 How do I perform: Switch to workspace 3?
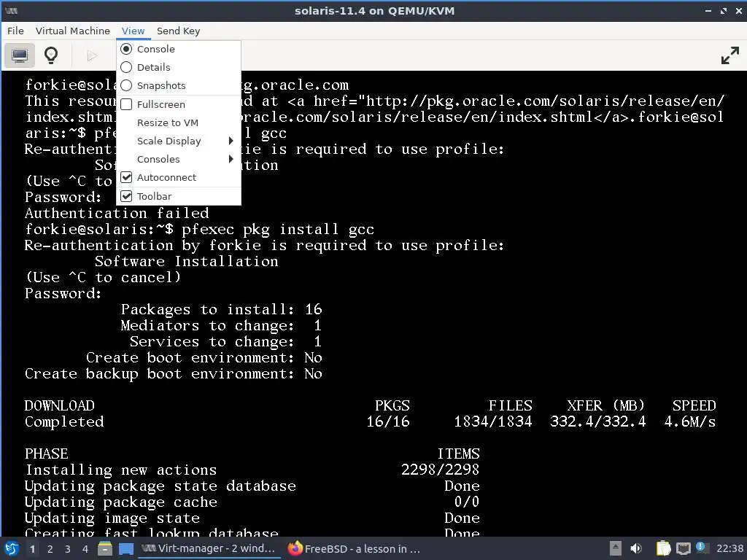click(x=68, y=548)
